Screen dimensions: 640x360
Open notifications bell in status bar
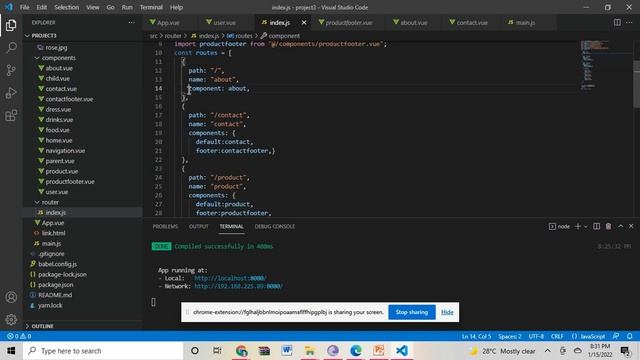(630, 336)
